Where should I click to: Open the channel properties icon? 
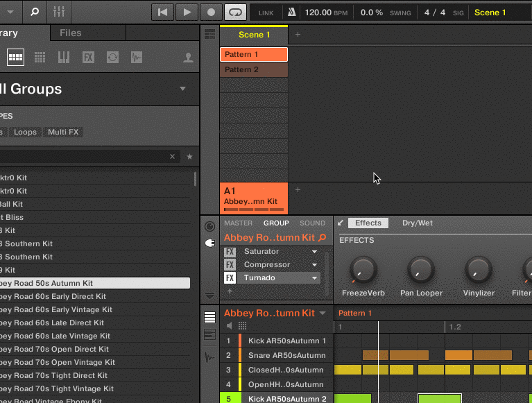coord(209,226)
